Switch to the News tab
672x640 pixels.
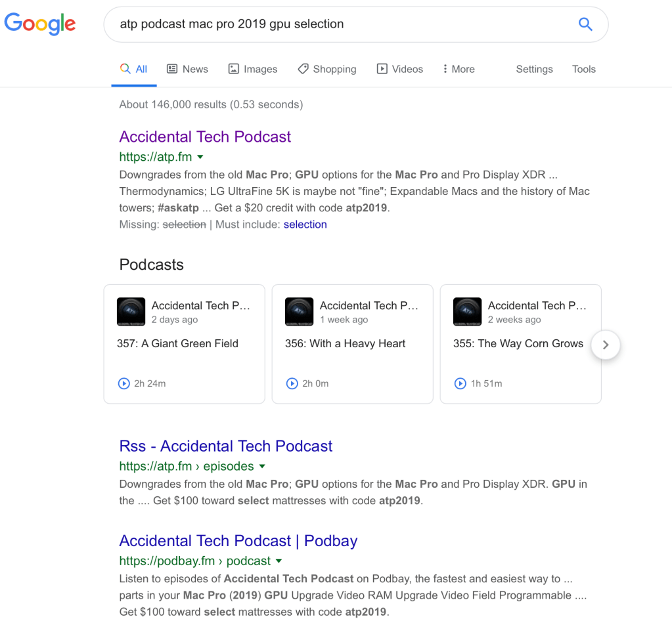[x=187, y=69]
